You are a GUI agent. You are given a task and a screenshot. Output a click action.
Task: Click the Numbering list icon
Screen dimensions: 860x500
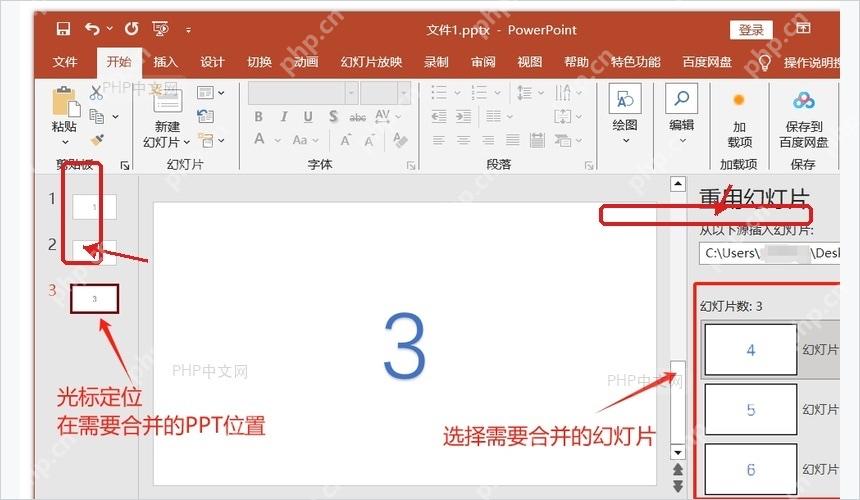click(x=479, y=92)
